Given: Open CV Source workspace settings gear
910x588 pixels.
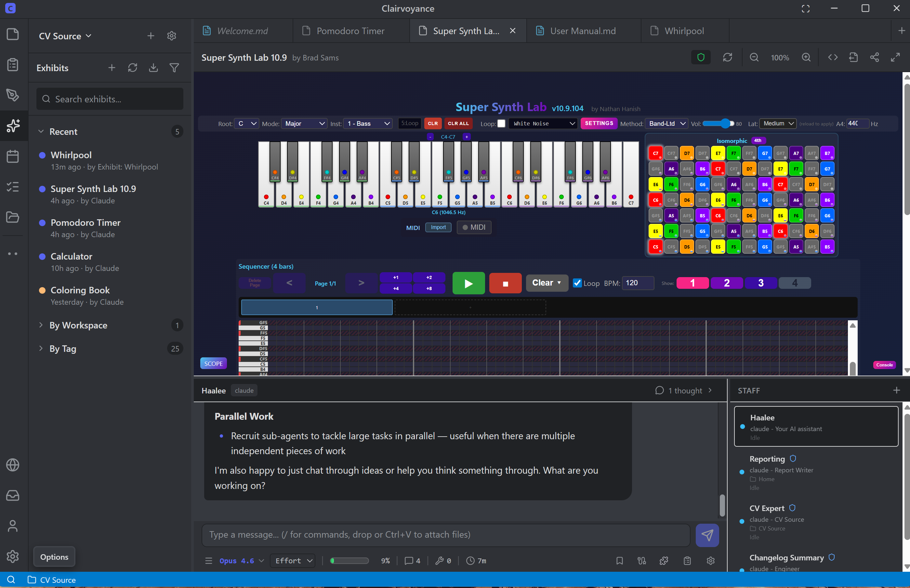Looking at the screenshot, I should tap(172, 36).
